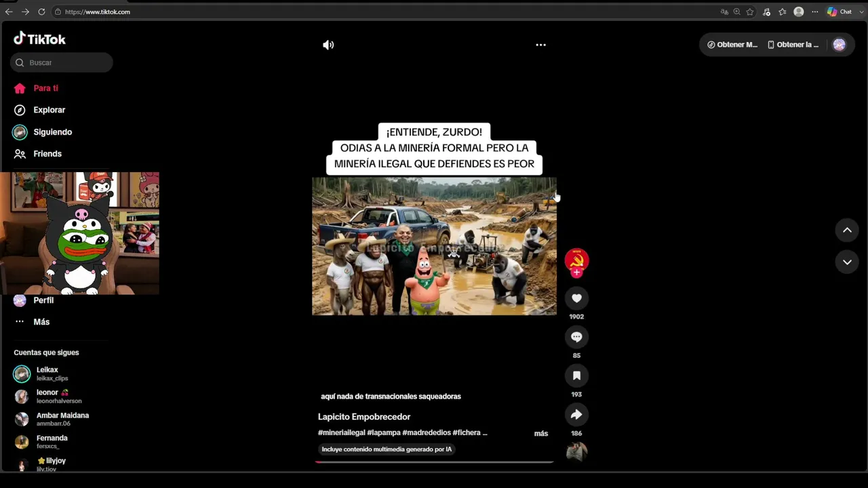
Task: Click the AI-generated content label
Action: 387,449
